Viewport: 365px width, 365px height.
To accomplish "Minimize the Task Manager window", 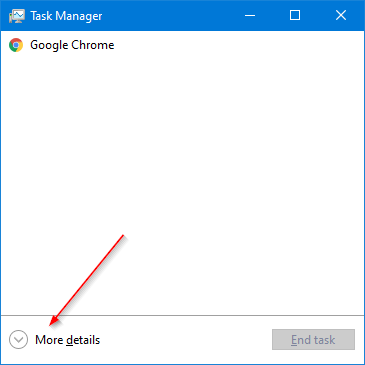I will pyautogui.click(x=250, y=15).
